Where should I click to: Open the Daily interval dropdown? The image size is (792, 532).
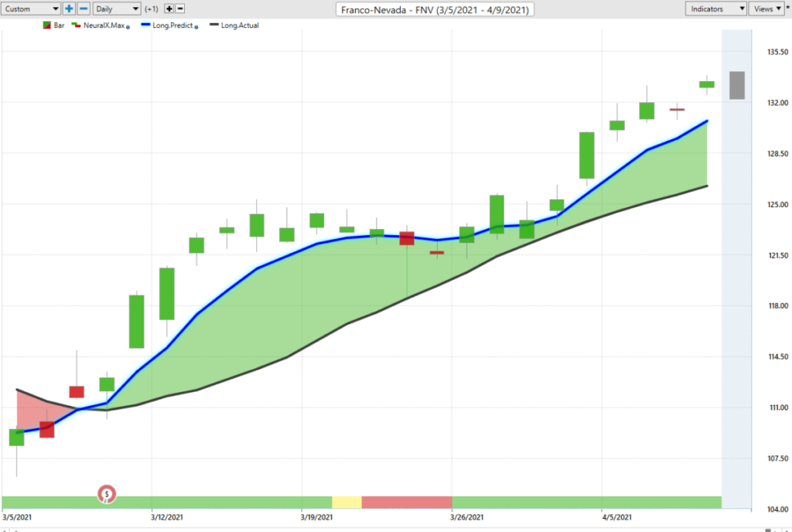point(117,9)
